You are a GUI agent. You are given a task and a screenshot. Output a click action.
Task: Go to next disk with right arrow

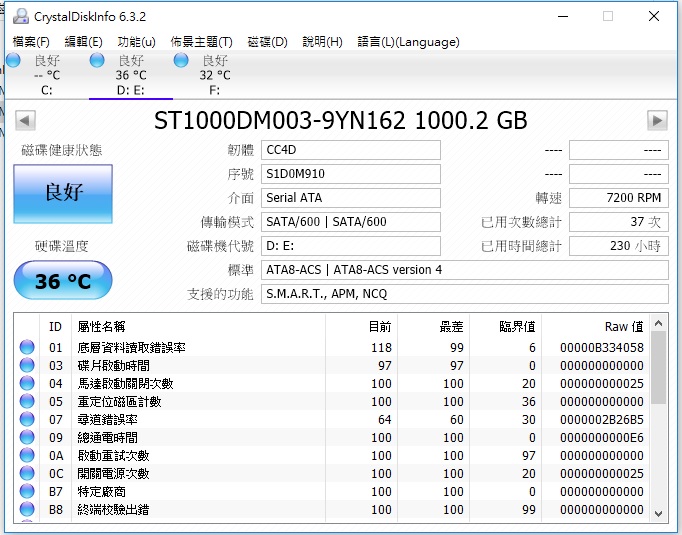(657, 120)
